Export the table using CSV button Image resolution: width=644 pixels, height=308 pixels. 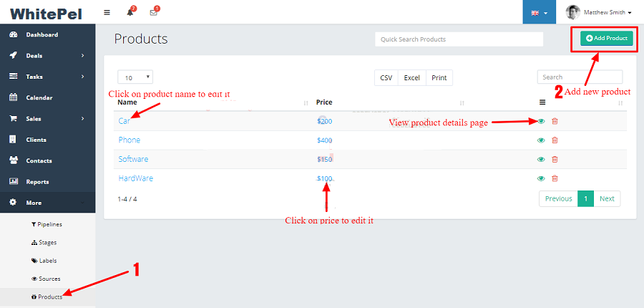[x=386, y=77]
